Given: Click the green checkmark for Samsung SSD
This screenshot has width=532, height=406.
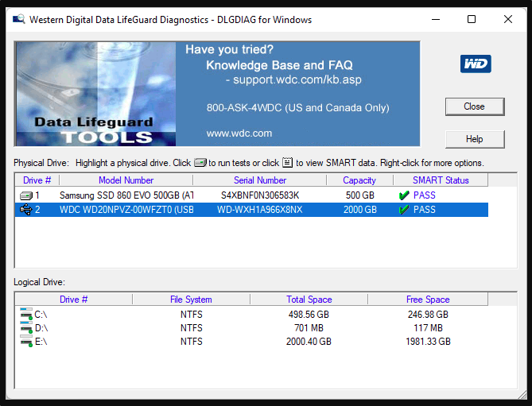Looking at the screenshot, I should 404,195.
